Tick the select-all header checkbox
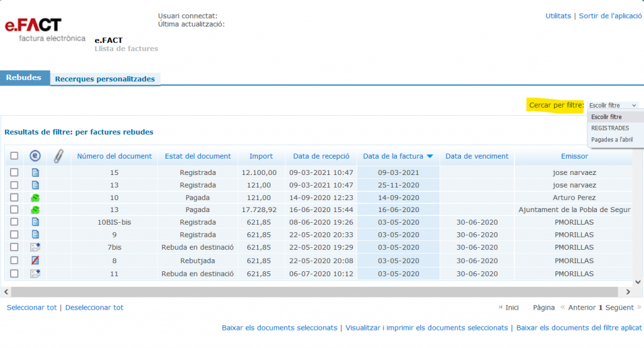The height and width of the screenshot is (348, 644). tap(14, 156)
